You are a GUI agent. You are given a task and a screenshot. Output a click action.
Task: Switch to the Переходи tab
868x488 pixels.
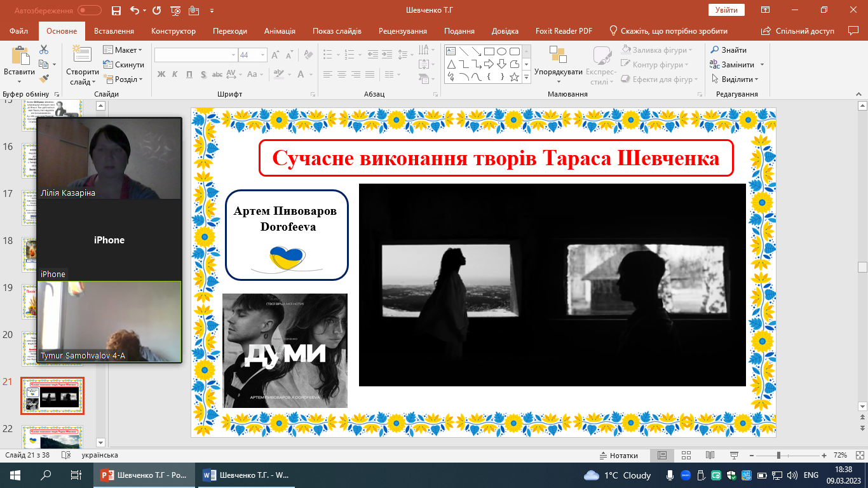point(230,31)
